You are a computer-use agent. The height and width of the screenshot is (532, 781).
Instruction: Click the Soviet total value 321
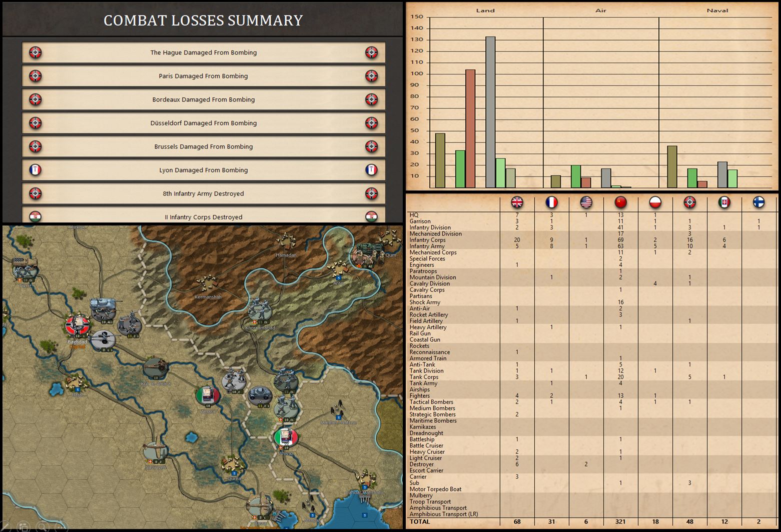[x=620, y=521]
